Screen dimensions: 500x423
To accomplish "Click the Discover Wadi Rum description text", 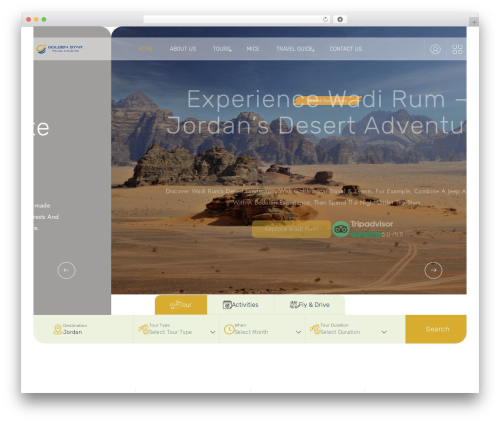I will [x=316, y=197].
